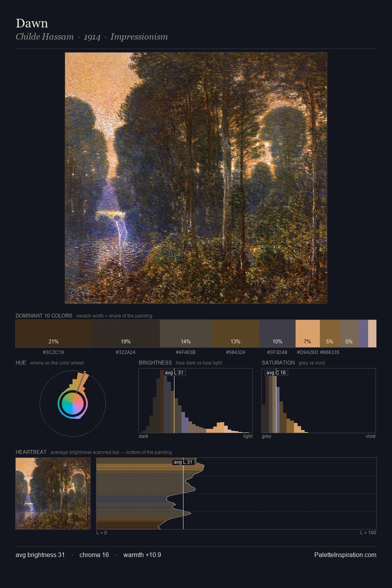Click the hue color wheel chart

pos(73,403)
